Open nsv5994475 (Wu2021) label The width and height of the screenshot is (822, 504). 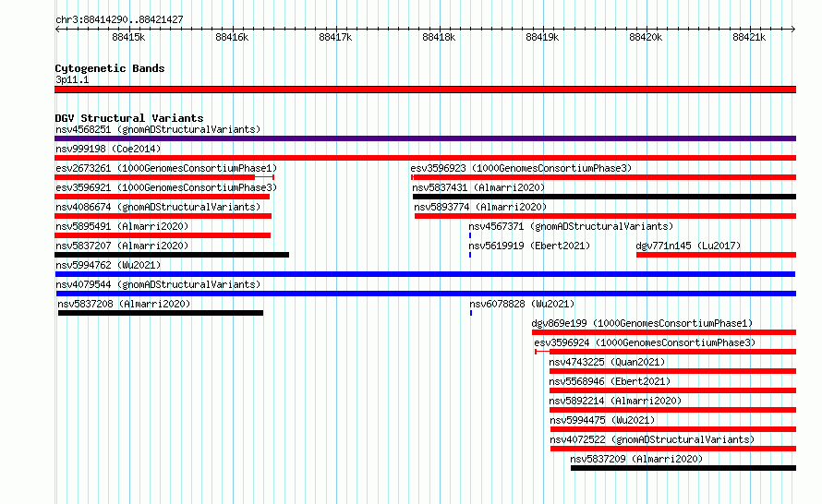602,420
